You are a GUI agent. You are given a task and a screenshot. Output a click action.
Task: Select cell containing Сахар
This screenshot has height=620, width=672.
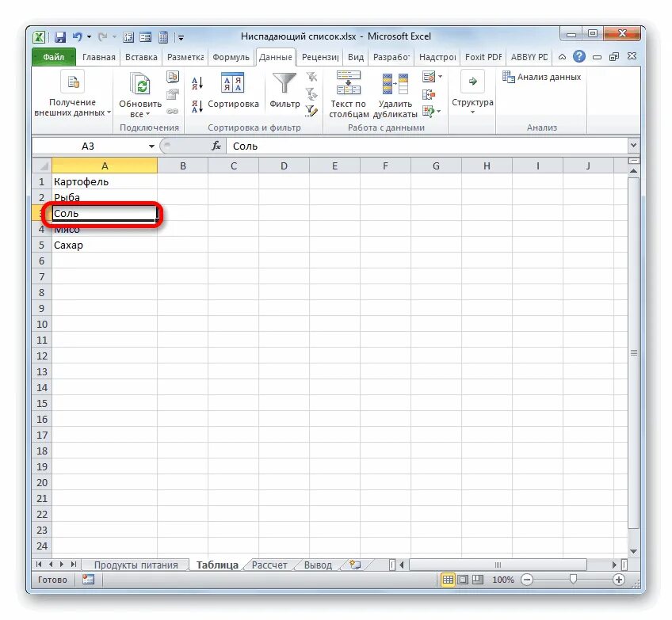point(105,245)
